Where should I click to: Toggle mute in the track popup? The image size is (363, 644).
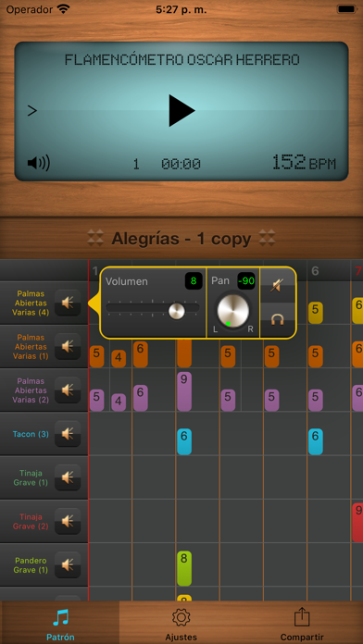279,285
